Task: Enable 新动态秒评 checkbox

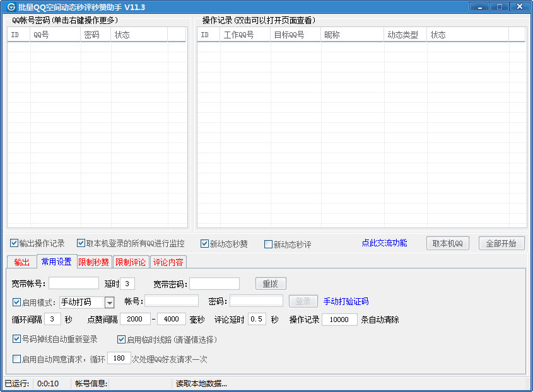Action: click(269, 245)
